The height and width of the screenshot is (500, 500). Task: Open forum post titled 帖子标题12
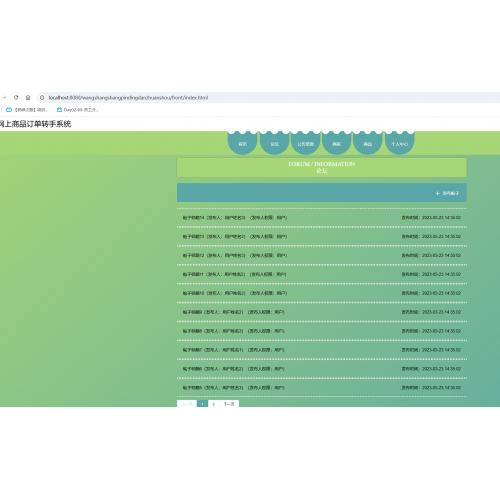pyautogui.click(x=322, y=255)
